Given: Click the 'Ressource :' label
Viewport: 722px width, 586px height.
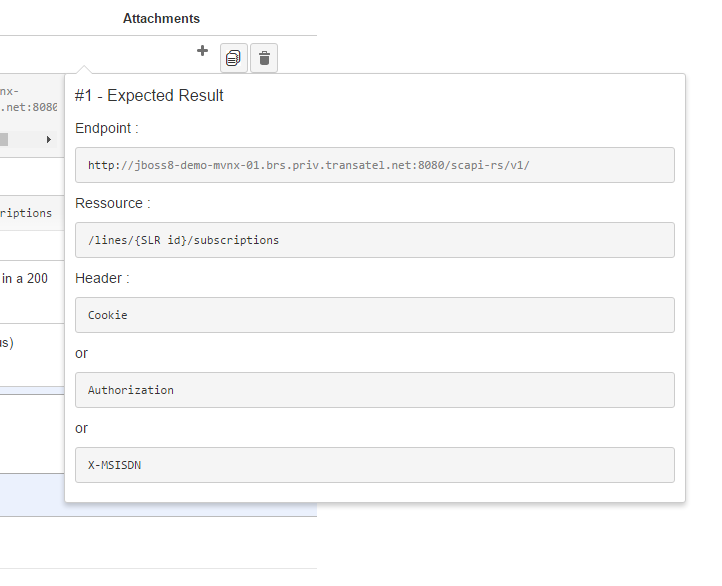Looking at the screenshot, I should [113, 203].
